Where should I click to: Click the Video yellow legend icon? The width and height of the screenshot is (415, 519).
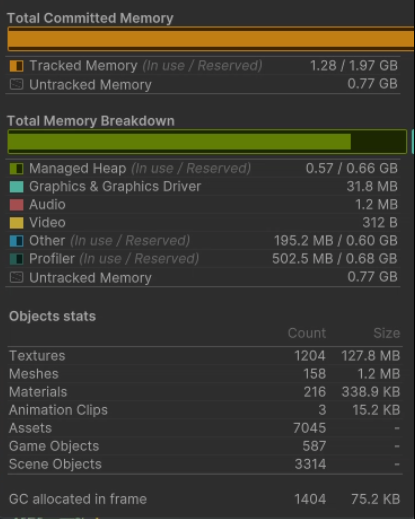[x=16, y=223]
